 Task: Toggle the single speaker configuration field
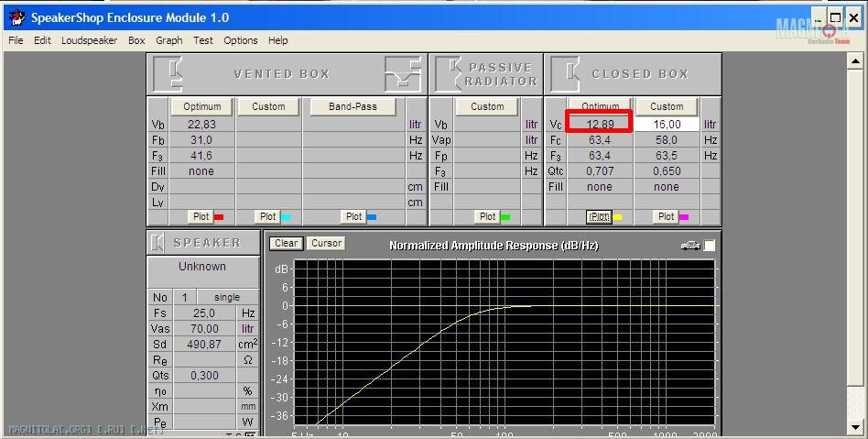pos(226,297)
